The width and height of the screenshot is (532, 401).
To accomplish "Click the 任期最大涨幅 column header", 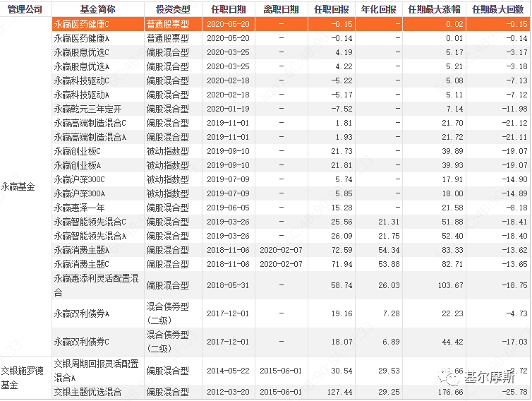I will pos(435,9).
